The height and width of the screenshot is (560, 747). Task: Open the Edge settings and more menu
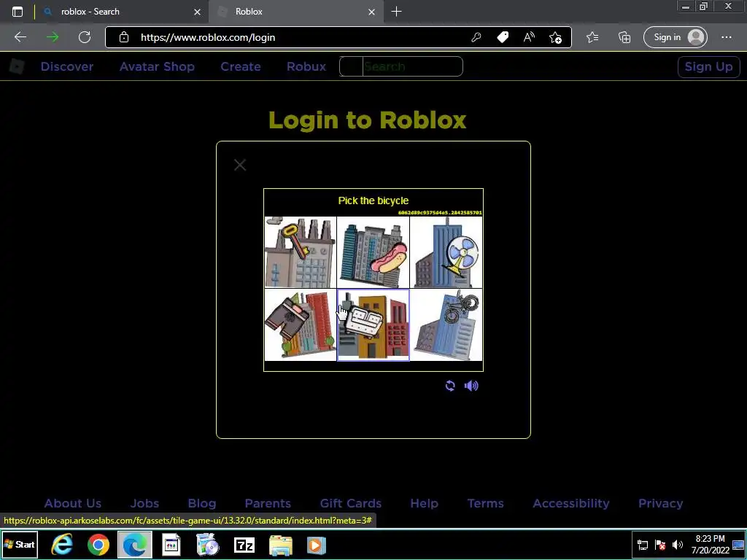[x=726, y=37]
